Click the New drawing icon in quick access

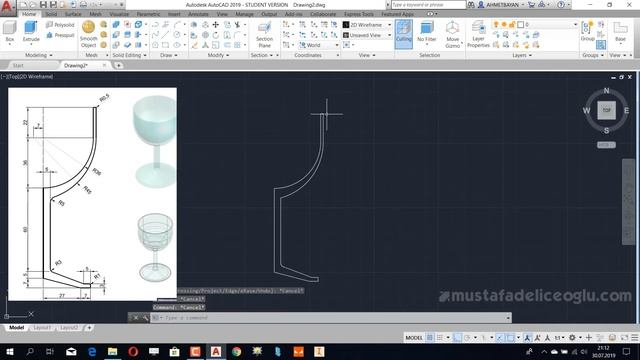point(24,4)
